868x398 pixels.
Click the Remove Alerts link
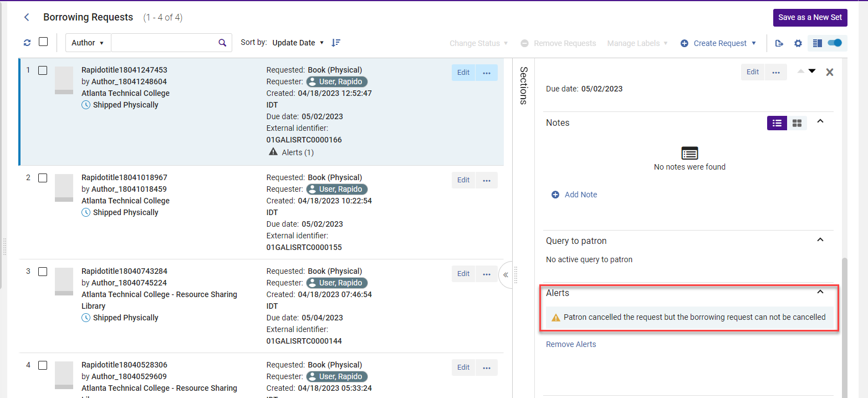pos(571,344)
